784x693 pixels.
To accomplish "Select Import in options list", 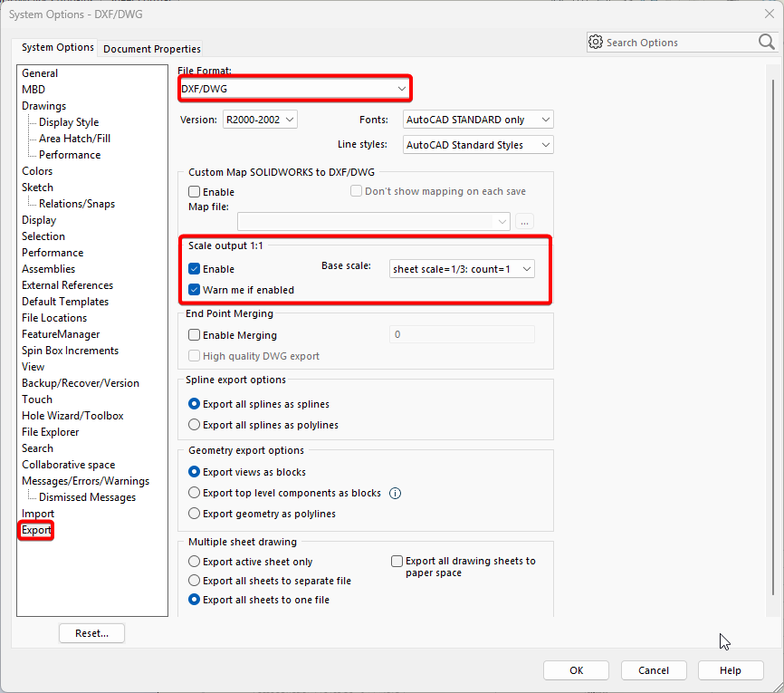I will (x=38, y=514).
